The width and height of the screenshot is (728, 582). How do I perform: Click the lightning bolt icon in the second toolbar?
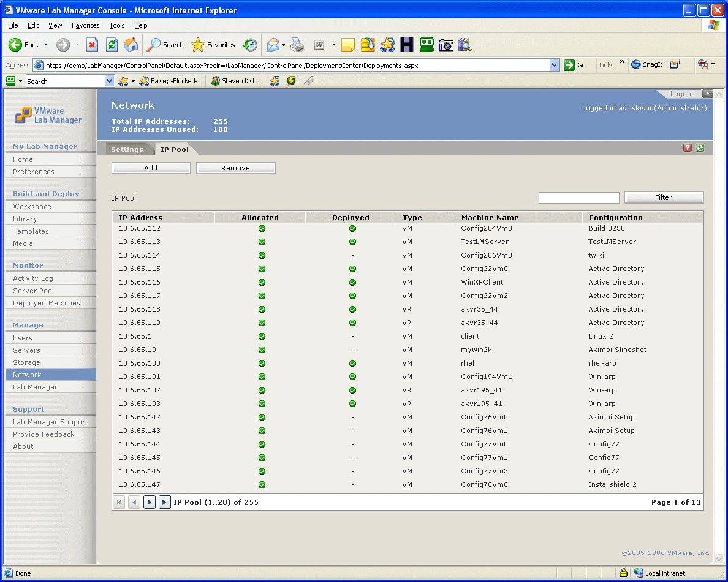(x=291, y=81)
